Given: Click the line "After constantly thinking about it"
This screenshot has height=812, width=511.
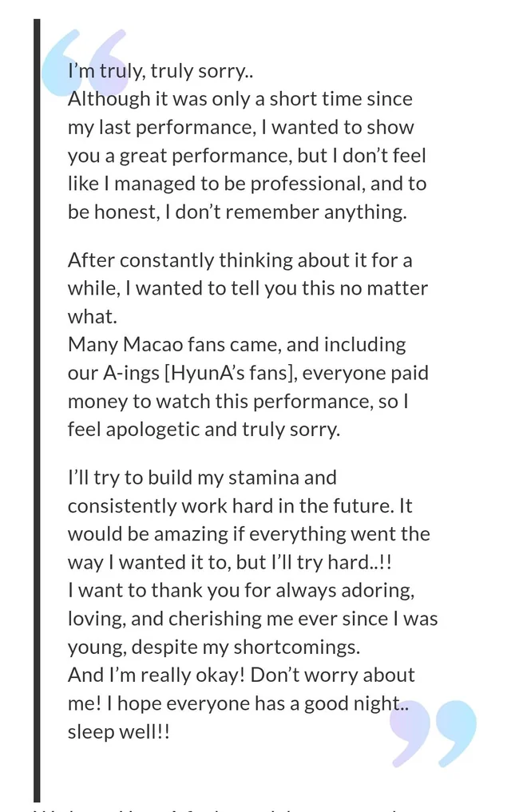Looking at the screenshot, I should point(240,260).
